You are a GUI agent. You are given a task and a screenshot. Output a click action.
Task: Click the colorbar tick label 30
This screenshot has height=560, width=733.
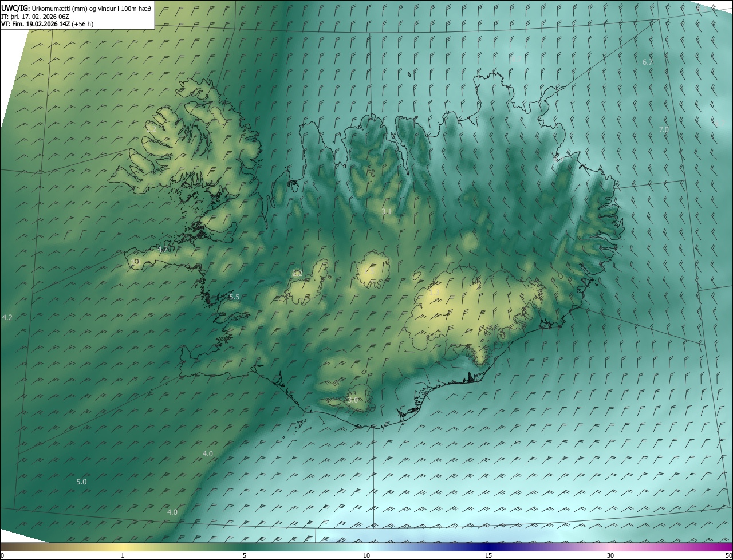(610, 556)
